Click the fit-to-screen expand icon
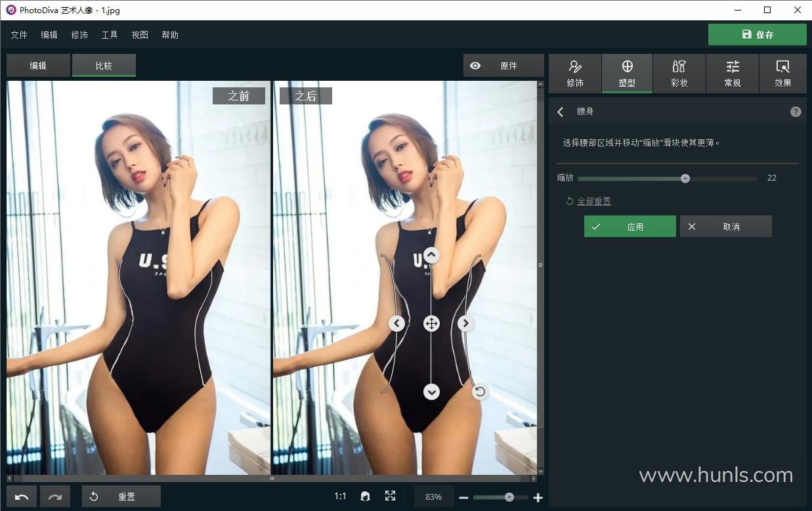Image resolution: width=812 pixels, height=511 pixels. click(x=390, y=496)
